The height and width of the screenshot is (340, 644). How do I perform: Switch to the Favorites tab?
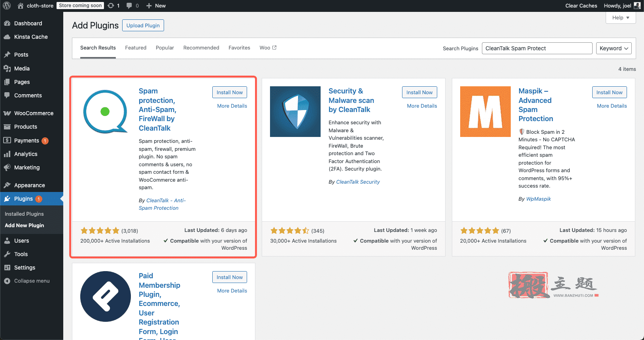(239, 48)
